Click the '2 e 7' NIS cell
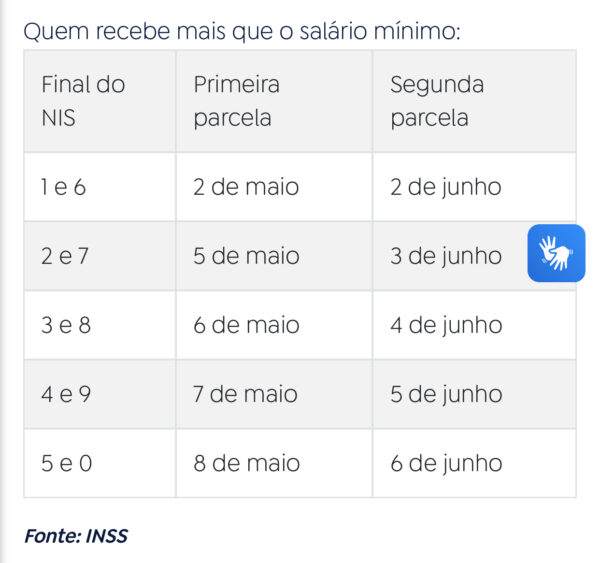 [x=65, y=256]
